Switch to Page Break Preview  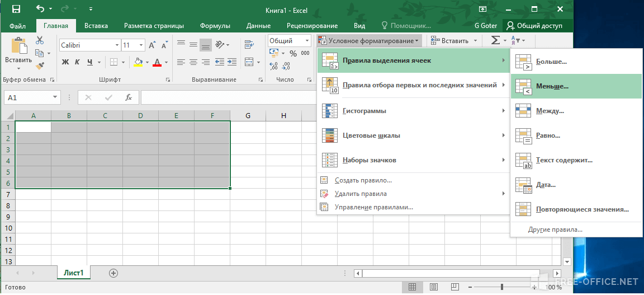(454, 287)
